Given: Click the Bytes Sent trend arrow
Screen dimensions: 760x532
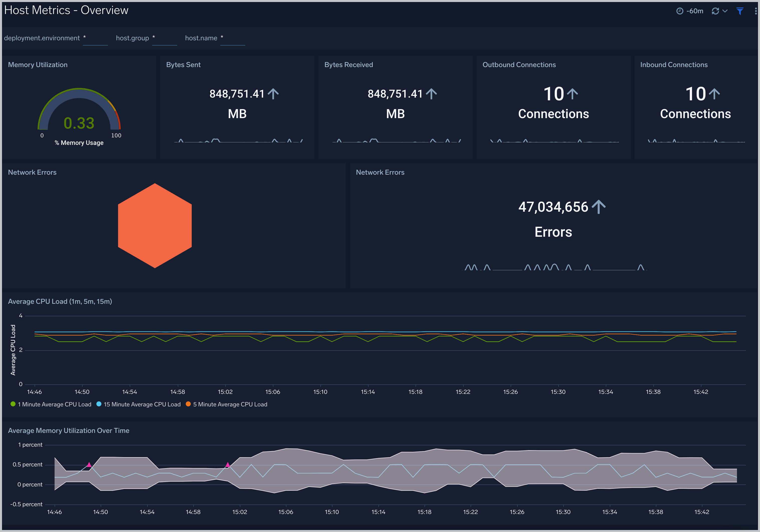Looking at the screenshot, I should [273, 94].
